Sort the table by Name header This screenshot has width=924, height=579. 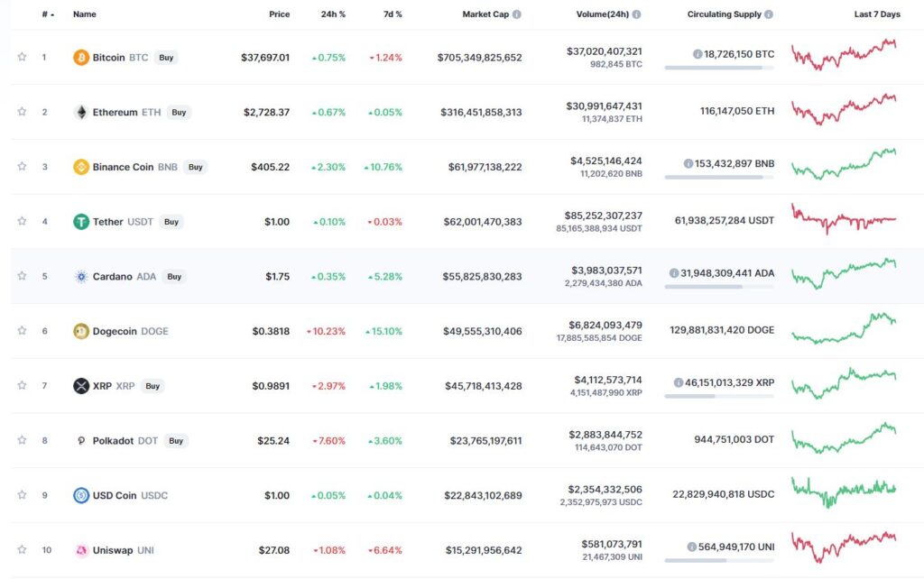tap(84, 14)
